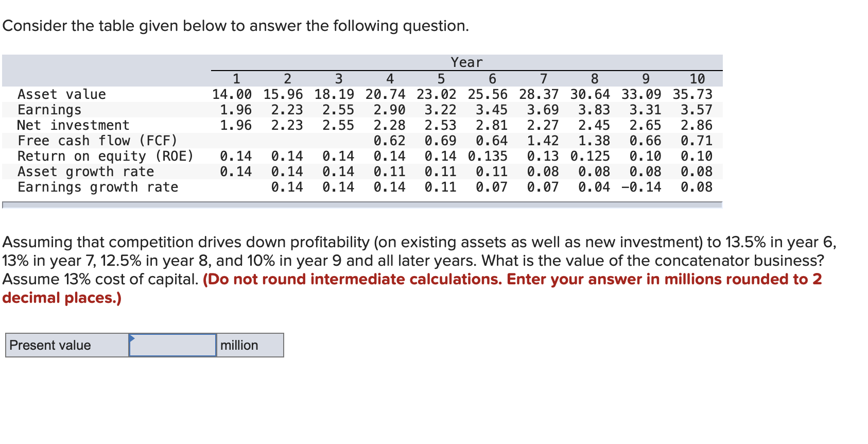This screenshot has height=444, width=868.
Task: Select the FCF value 0.62 cell
Action: (x=390, y=141)
